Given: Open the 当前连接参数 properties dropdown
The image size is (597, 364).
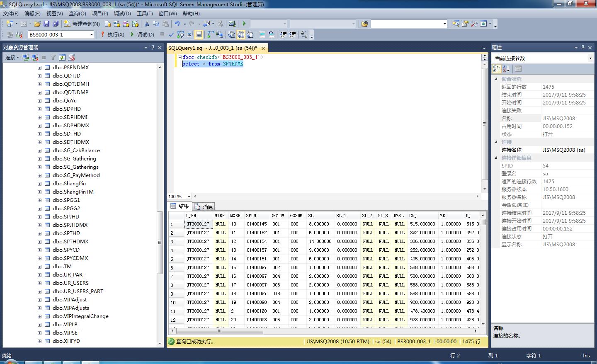Looking at the screenshot, I should (x=590, y=58).
